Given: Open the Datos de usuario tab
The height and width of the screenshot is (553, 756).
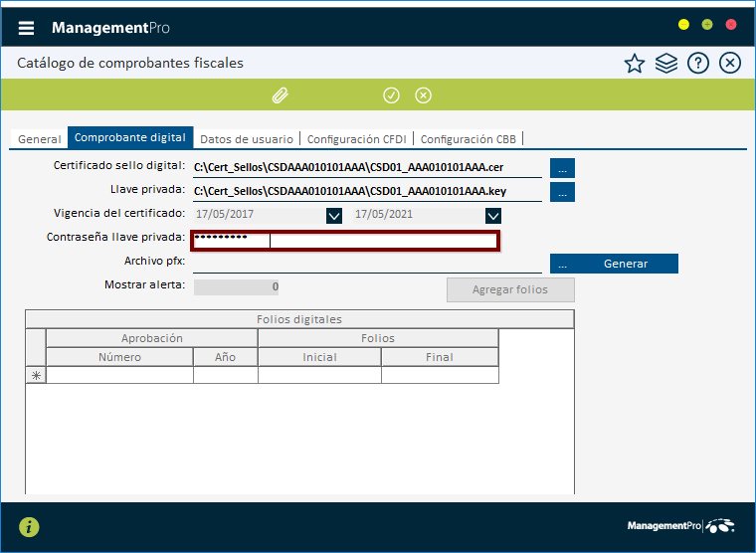Looking at the screenshot, I should click(247, 139).
